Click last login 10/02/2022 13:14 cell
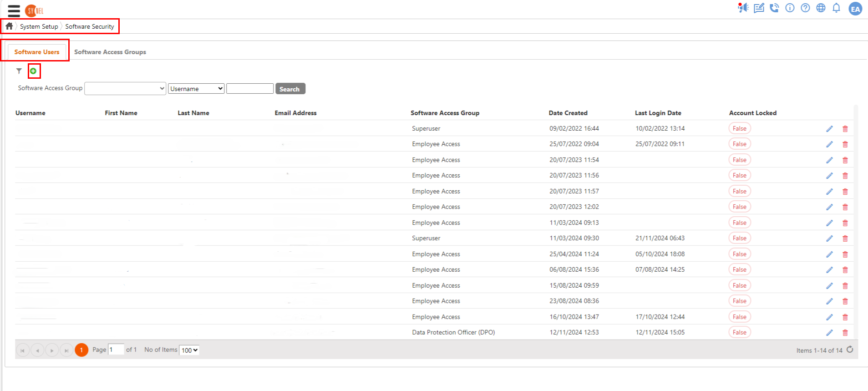868x391 pixels. tap(660, 128)
